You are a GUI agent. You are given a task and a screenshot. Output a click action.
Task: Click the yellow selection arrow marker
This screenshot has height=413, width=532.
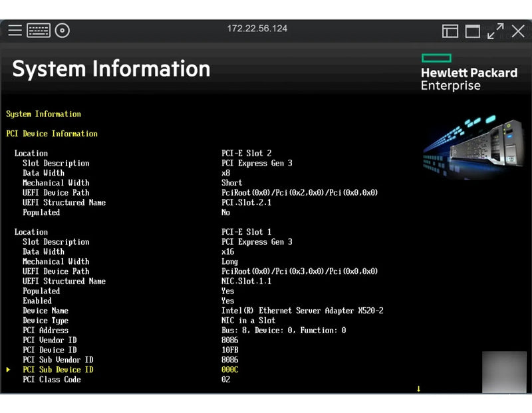click(9, 370)
